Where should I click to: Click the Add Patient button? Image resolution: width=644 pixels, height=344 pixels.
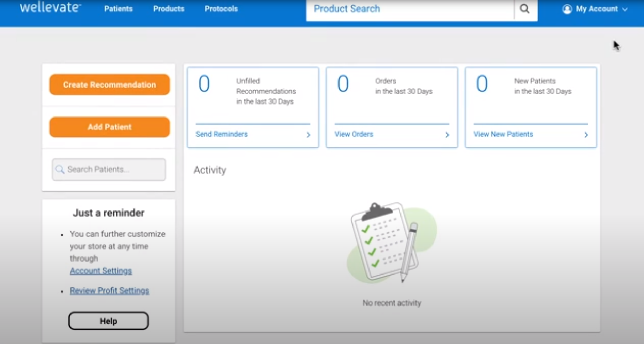point(109,127)
